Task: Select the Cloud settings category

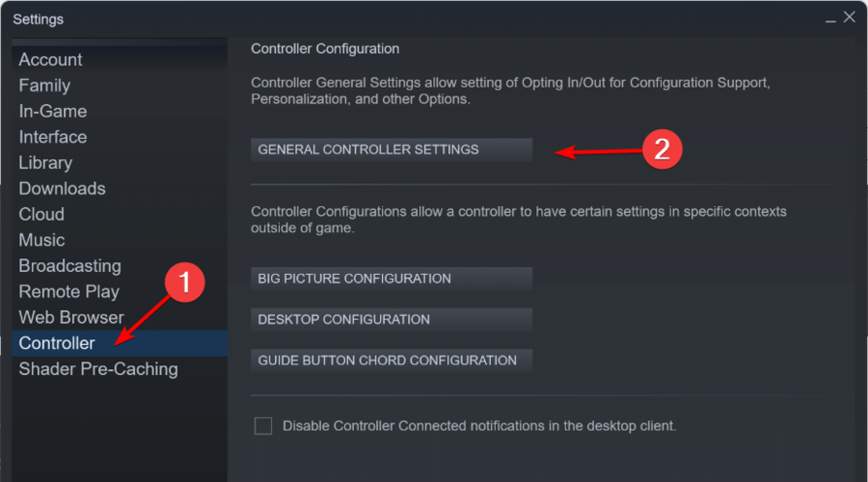Action: click(x=41, y=214)
